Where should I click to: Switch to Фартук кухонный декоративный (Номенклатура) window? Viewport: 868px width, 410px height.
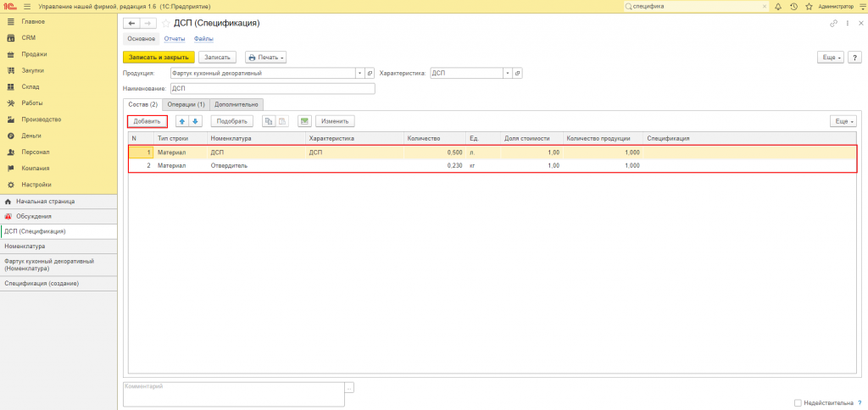point(58,264)
